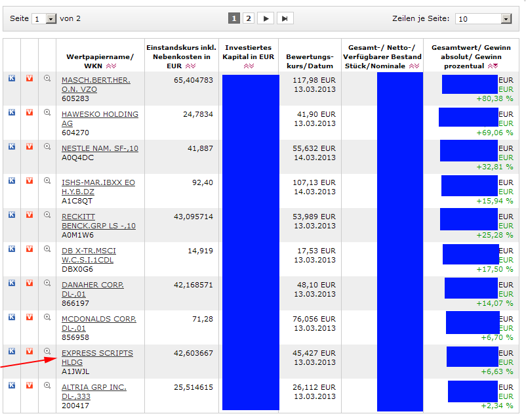Sort by Gesamtwert/Gewinn prozentual column arrow
The width and height of the screenshot is (526, 420).
click(493, 66)
